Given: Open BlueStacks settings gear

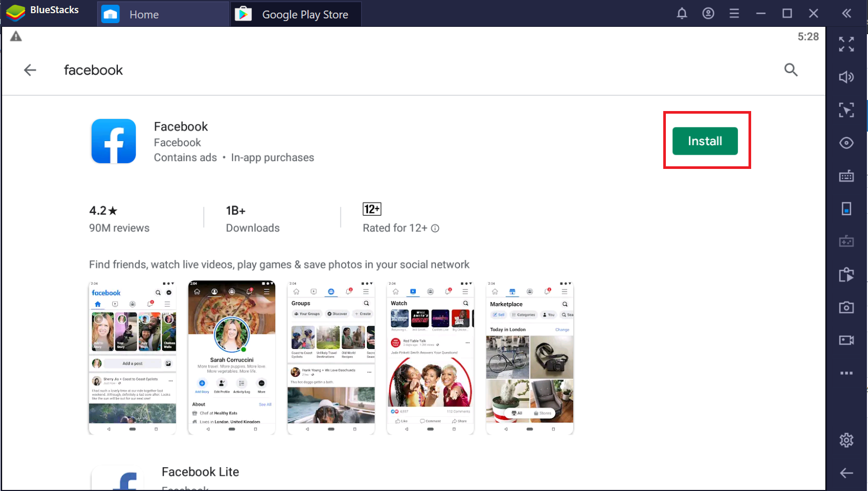Looking at the screenshot, I should tap(846, 440).
